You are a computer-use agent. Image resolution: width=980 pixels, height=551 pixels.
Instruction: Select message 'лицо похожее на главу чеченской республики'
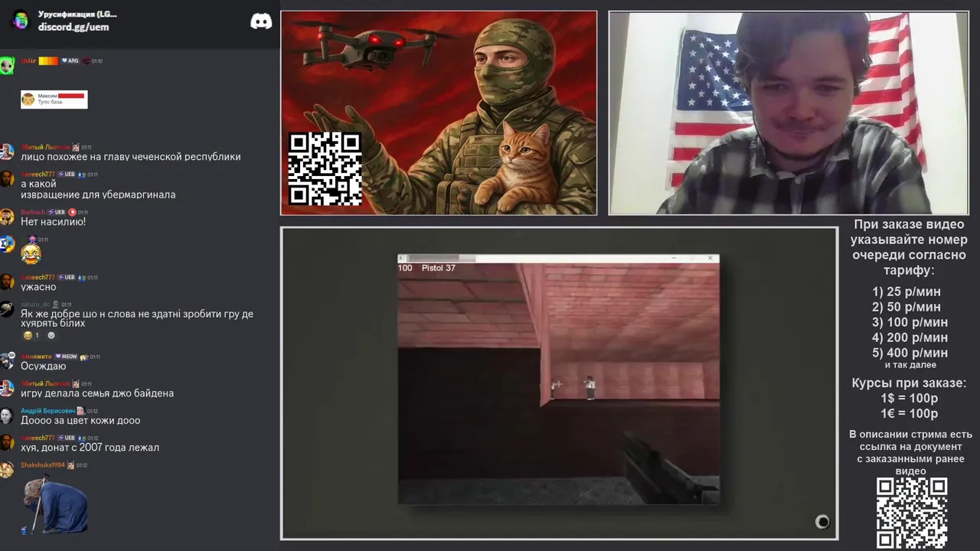point(131,157)
